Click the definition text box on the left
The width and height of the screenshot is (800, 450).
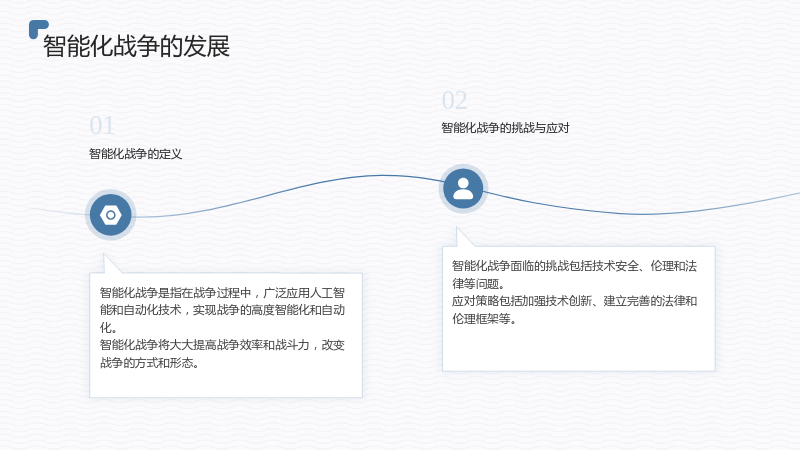click(226, 335)
